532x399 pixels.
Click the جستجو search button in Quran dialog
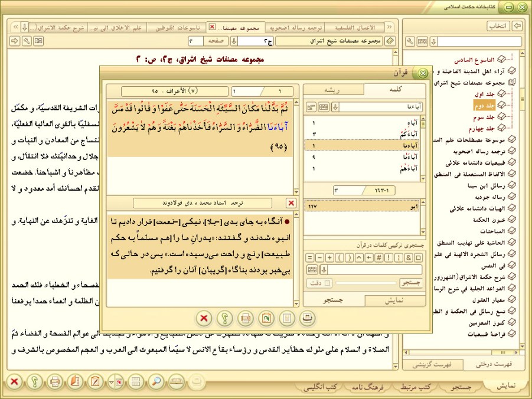(411, 283)
